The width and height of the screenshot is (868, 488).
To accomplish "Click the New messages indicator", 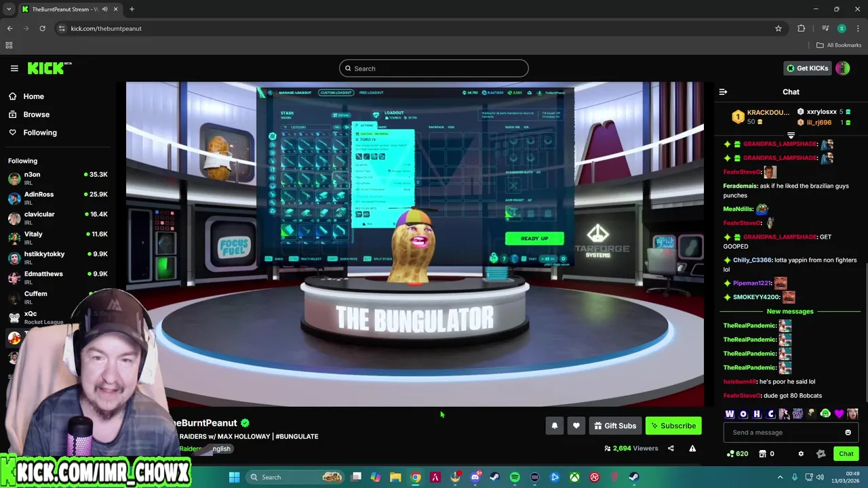I will [790, 312].
